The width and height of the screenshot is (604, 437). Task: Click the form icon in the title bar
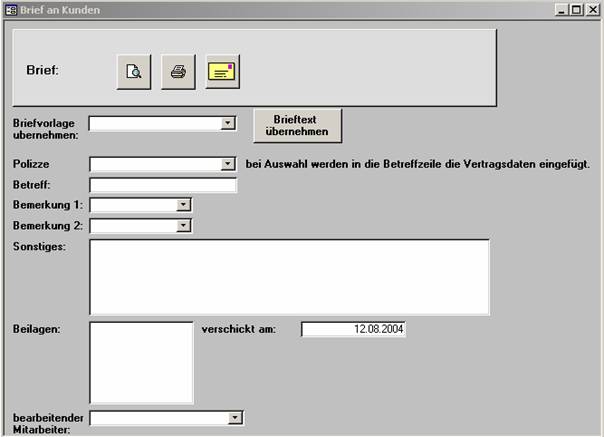[10, 9]
